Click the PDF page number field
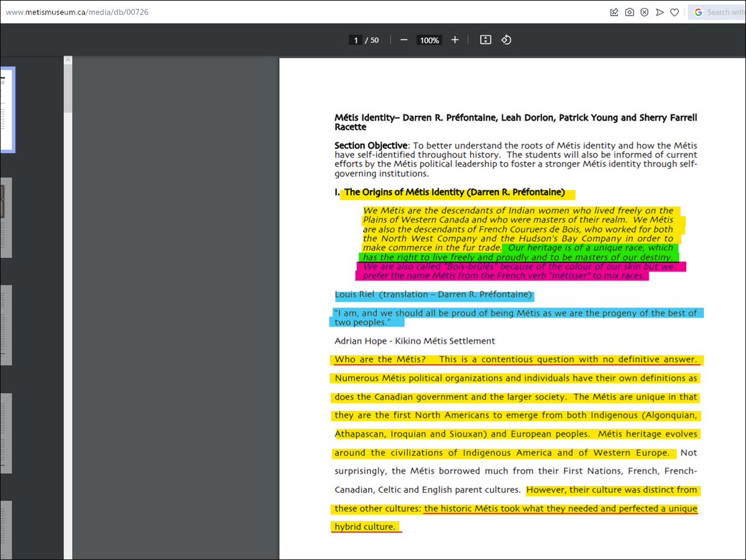 [x=356, y=40]
